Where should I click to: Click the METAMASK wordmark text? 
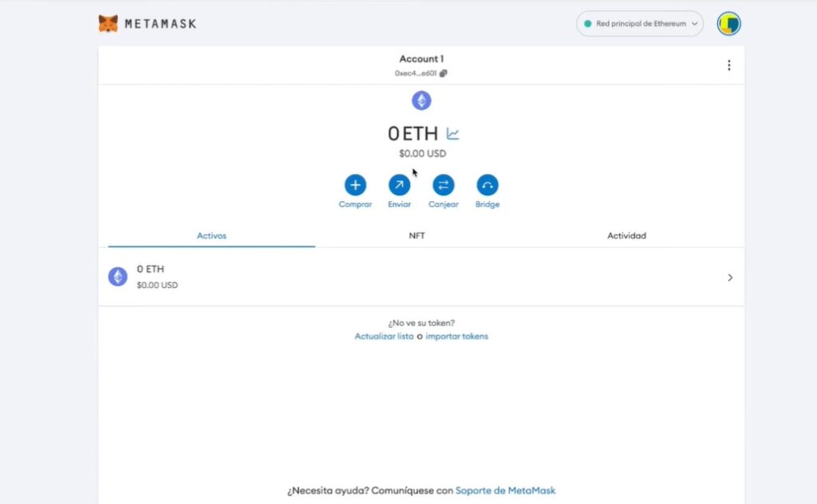(x=160, y=24)
